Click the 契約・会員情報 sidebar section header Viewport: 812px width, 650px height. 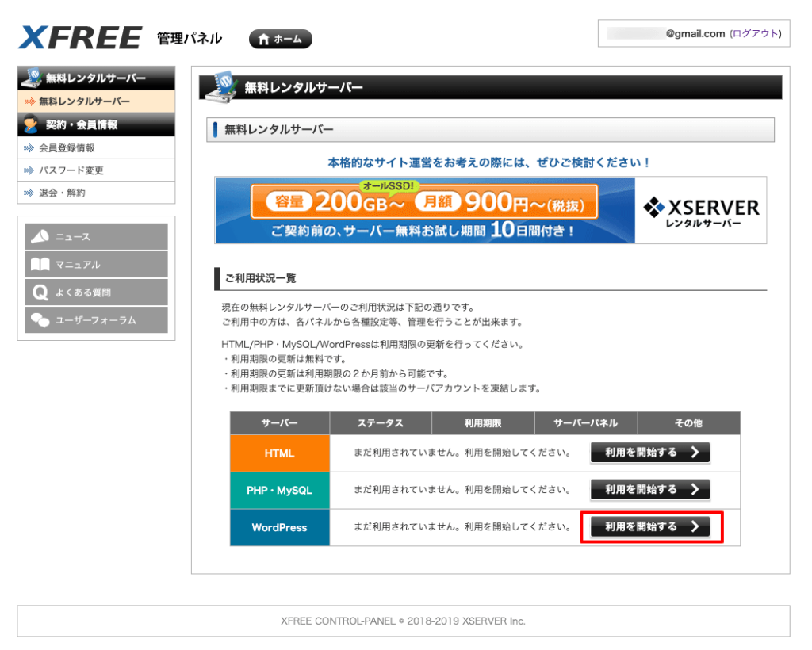coord(96,124)
